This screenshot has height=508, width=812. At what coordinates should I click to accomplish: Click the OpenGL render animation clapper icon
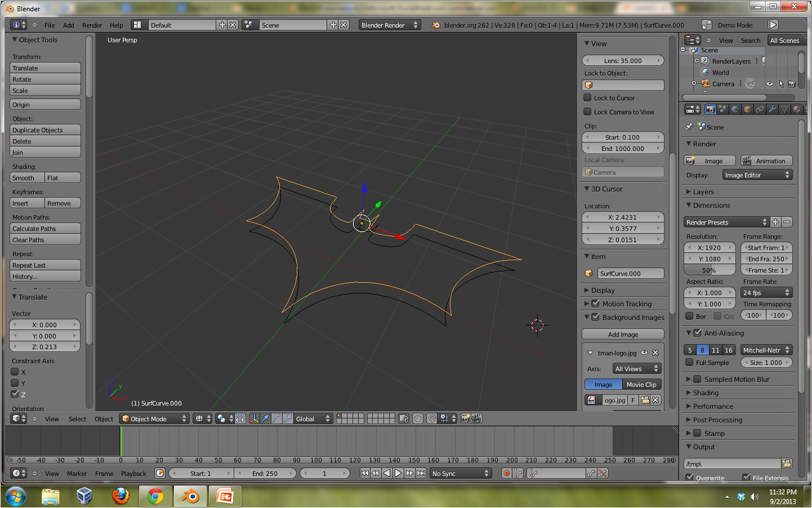click(476, 418)
